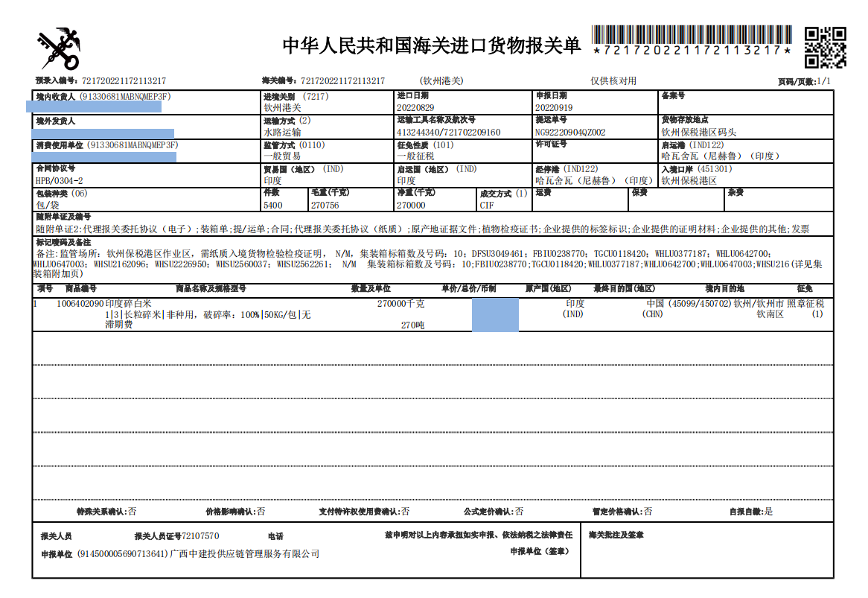Click the 商品名称及规格型号 column header
Screen dimensions: 868x598
211,288
